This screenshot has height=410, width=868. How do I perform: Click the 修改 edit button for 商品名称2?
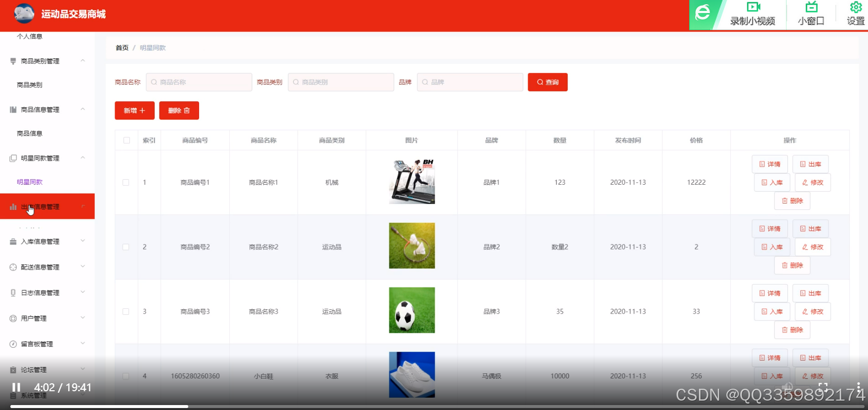pos(813,247)
